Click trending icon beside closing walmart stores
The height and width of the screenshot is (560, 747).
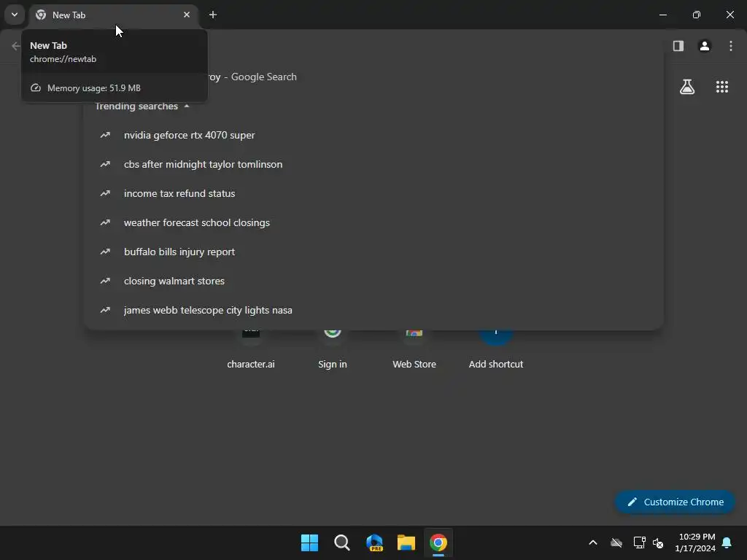click(x=105, y=281)
